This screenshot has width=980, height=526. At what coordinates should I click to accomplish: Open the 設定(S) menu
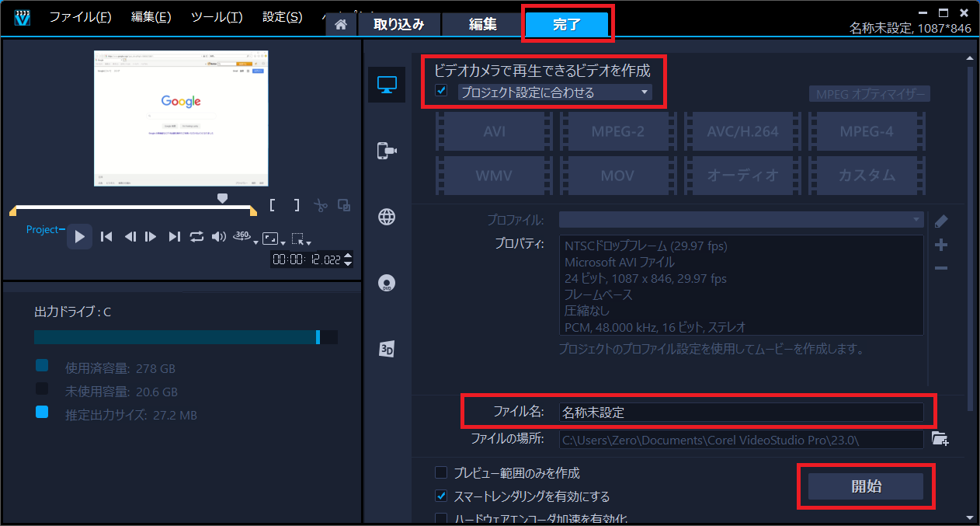(x=282, y=16)
